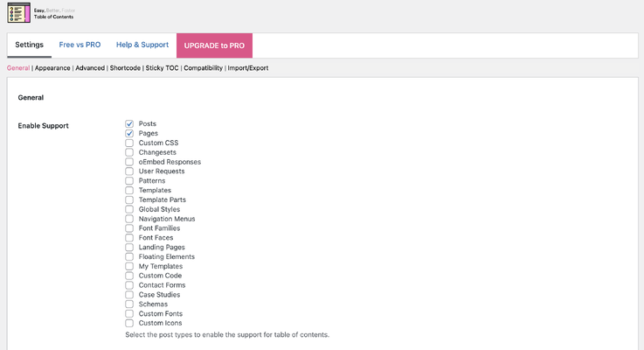Go to Import/Export section
The image size is (644, 350).
click(248, 67)
